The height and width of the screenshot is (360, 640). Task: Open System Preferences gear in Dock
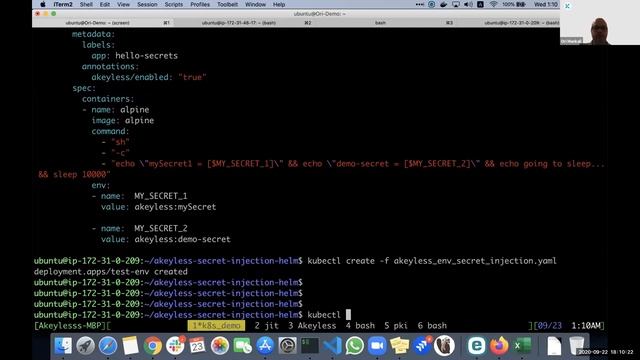click(x=287, y=346)
